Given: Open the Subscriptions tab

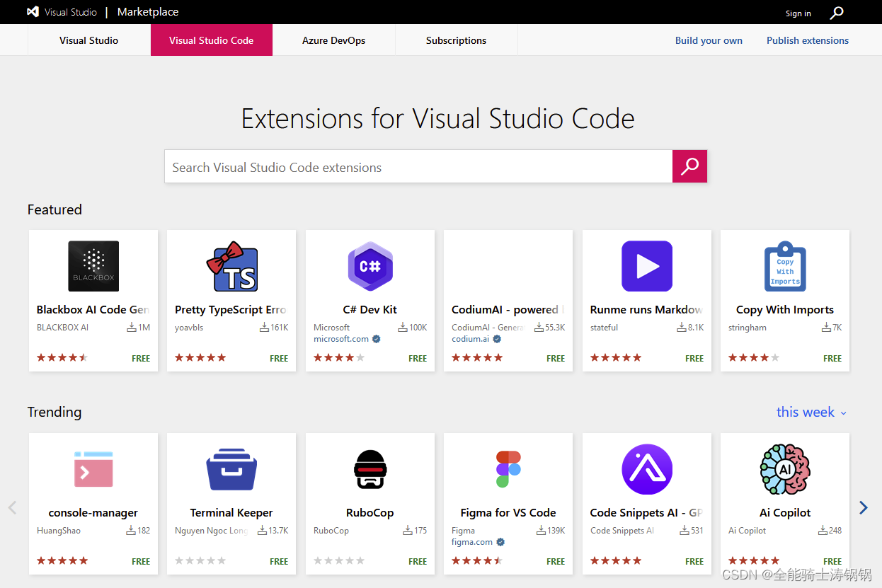Looking at the screenshot, I should coord(456,40).
